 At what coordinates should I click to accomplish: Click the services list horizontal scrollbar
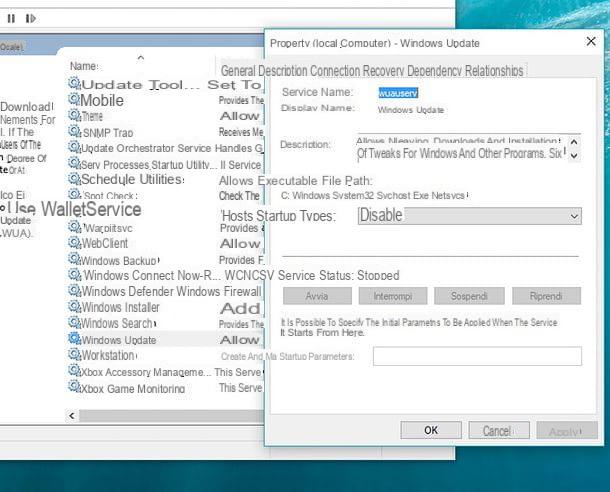171,416
